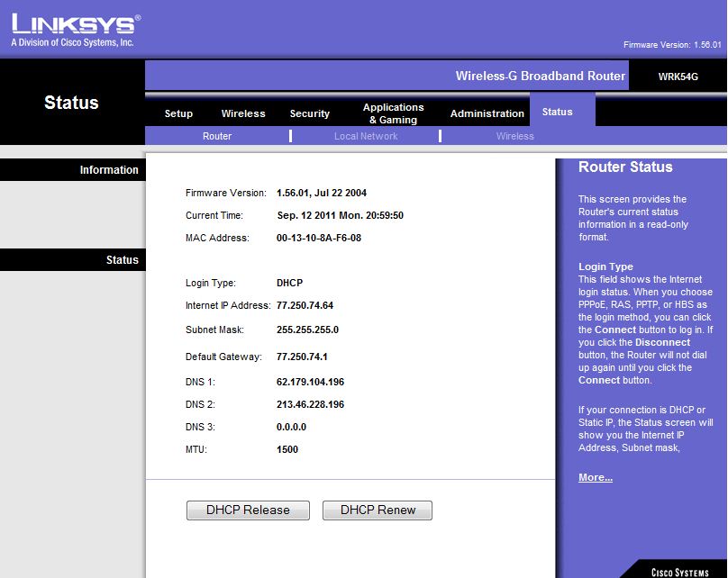Click default gateway 77.250.74.1
This screenshot has height=578, width=728.
pyautogui.click(x=302, y=357)
